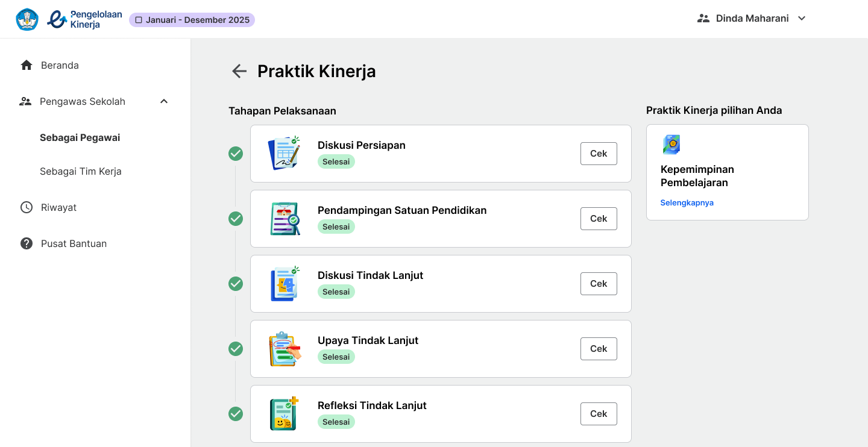Click the Pengawas Sekolah people icon
This screenshot has height=447, width=868.
(x=25, y=101)
